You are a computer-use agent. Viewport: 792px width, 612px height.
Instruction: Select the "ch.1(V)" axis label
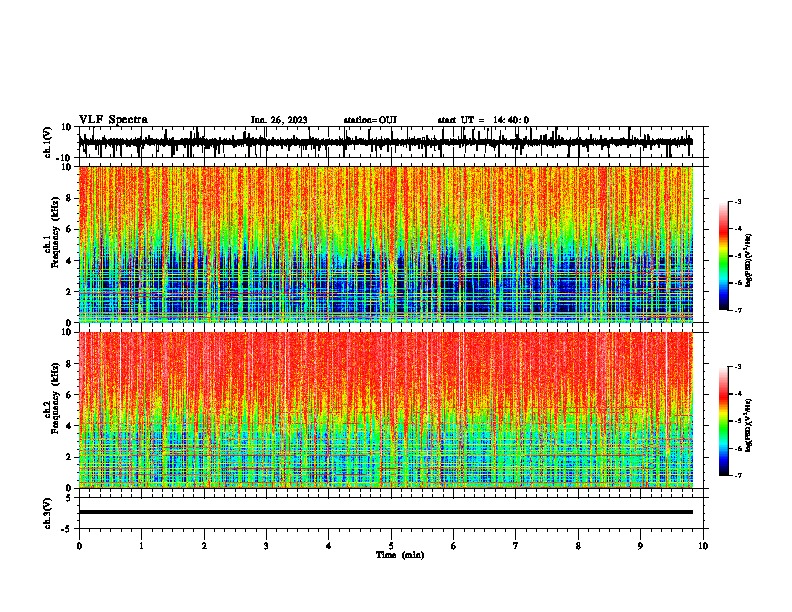(48, 142)
